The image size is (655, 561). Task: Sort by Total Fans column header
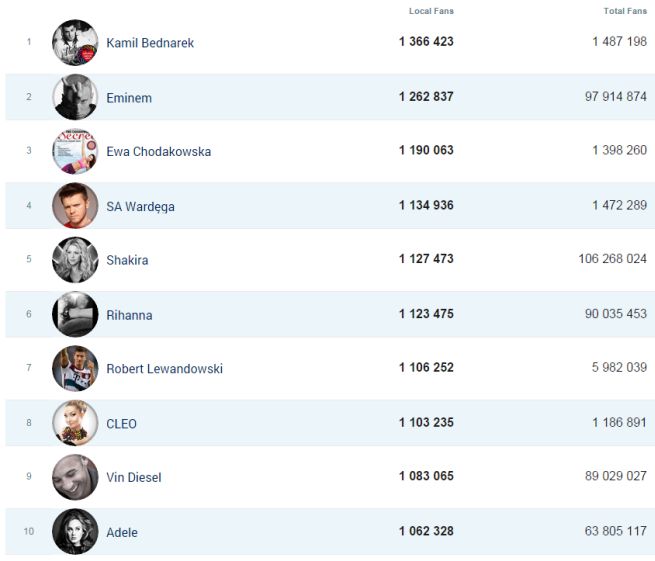(x=625, y=11)
